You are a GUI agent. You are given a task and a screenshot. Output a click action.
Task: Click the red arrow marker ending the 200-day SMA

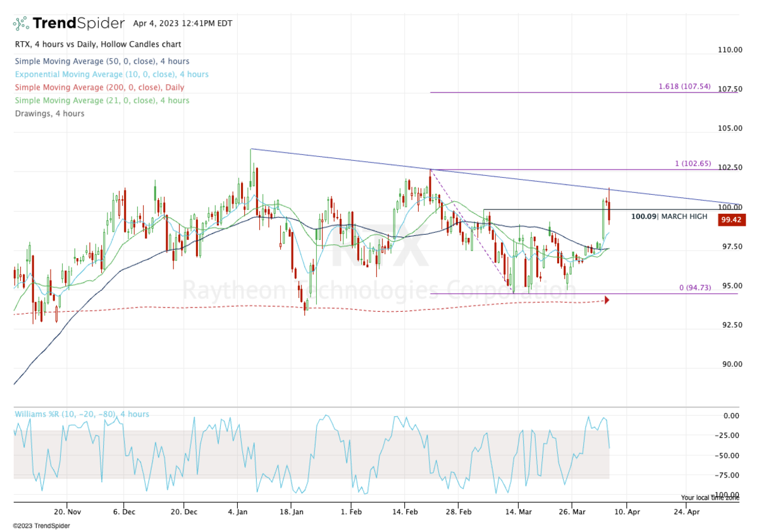[x=606, y=300]
